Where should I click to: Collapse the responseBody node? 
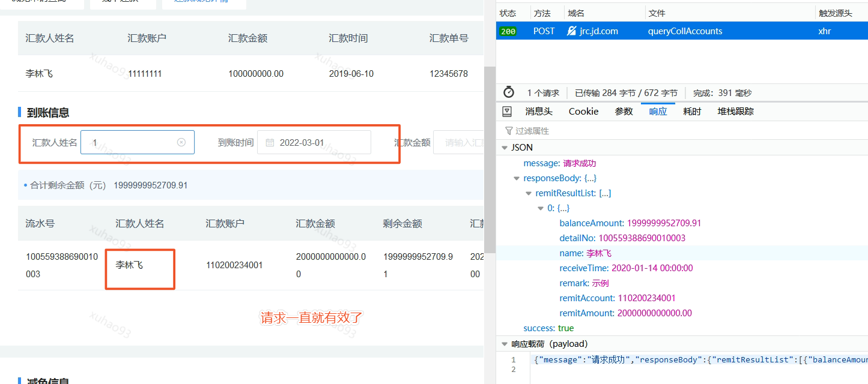(516, 178)
